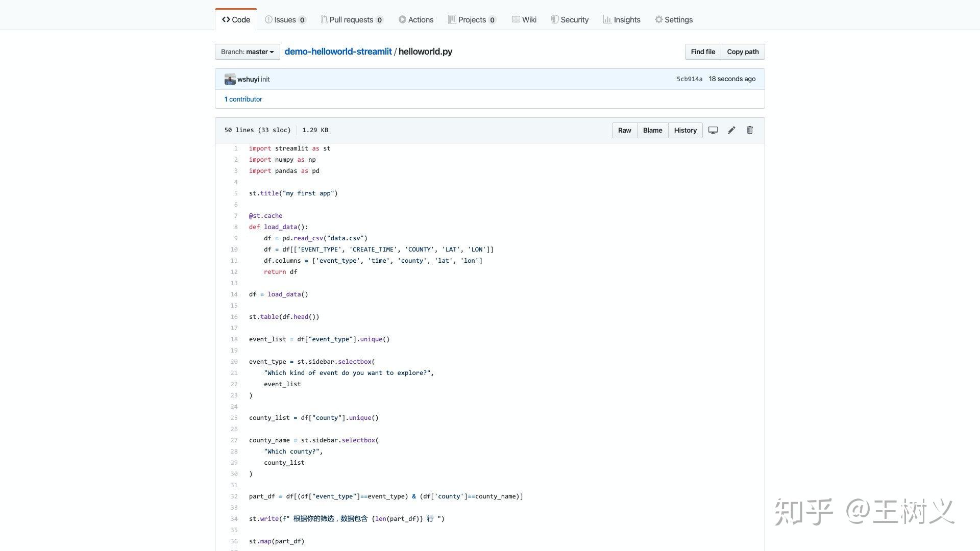Edit the file using the pencil icon
Viewport: 980px width, 551px height.
point(731,130)
